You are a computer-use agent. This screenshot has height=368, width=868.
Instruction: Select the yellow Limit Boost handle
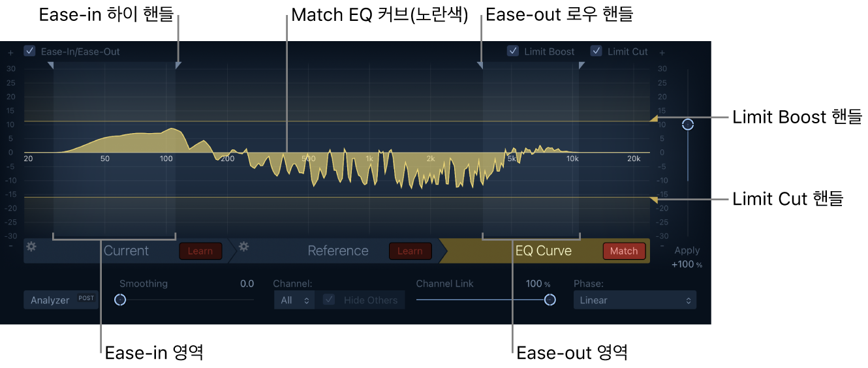click(x=653, y=118)
